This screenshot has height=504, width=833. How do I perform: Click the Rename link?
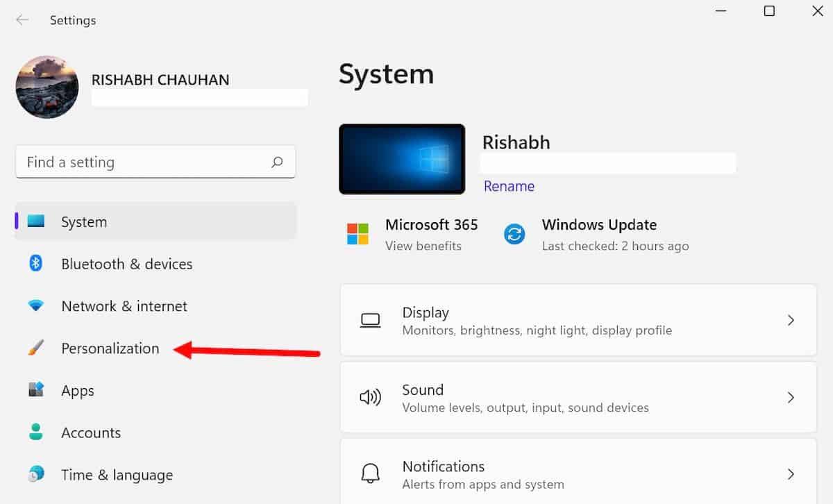[x=509, y=186]
